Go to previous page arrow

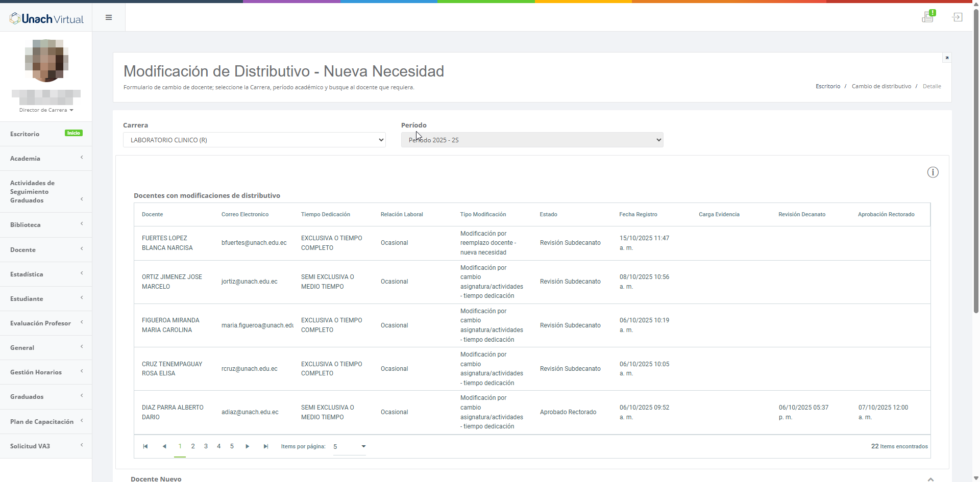[x=164, y=446]
